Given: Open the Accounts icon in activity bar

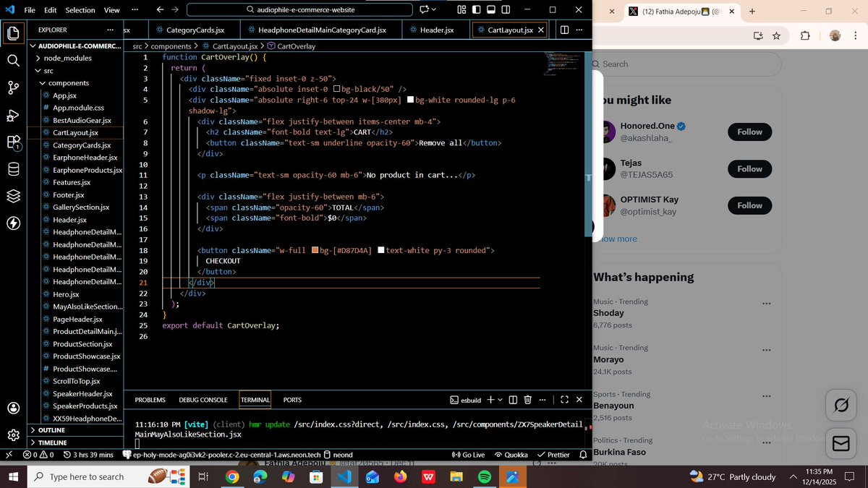Looking at the screenshot, I should [13, 408].
